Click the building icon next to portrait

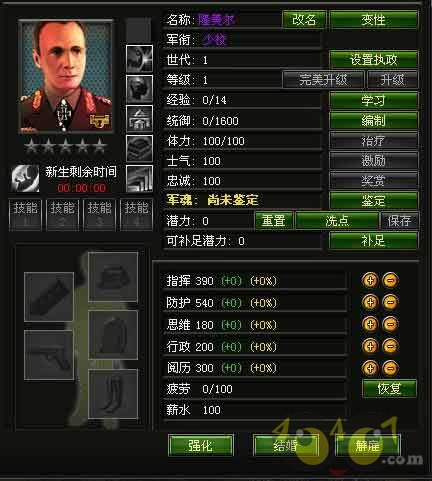tap(139, 119)
